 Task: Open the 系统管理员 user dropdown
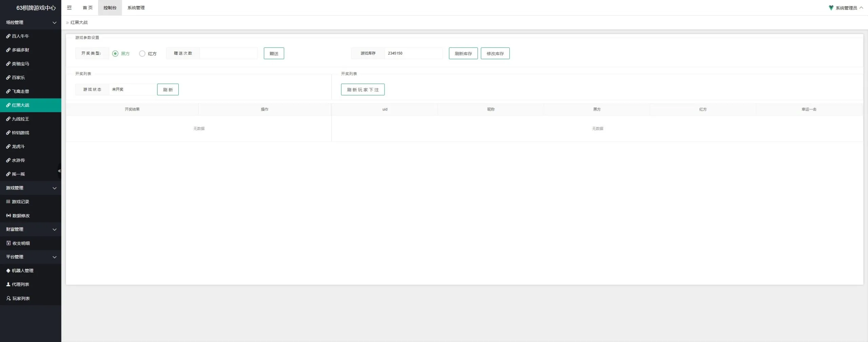click(846, 8)
